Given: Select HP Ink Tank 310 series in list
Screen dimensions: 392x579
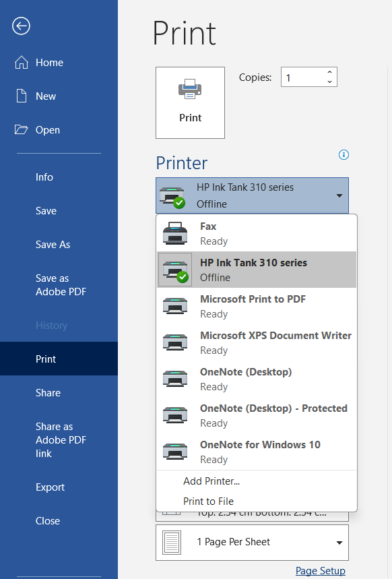Looking at the screenshot, I should [257, 270].
